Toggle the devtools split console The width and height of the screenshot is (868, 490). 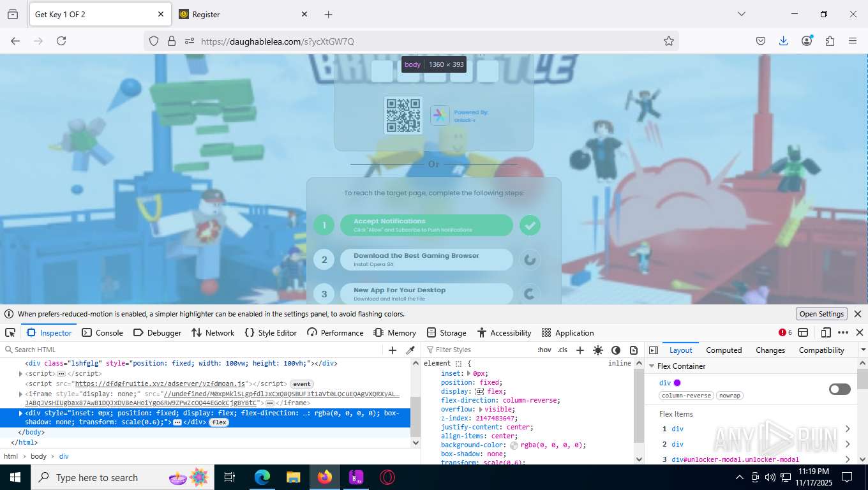coord(803,332)
